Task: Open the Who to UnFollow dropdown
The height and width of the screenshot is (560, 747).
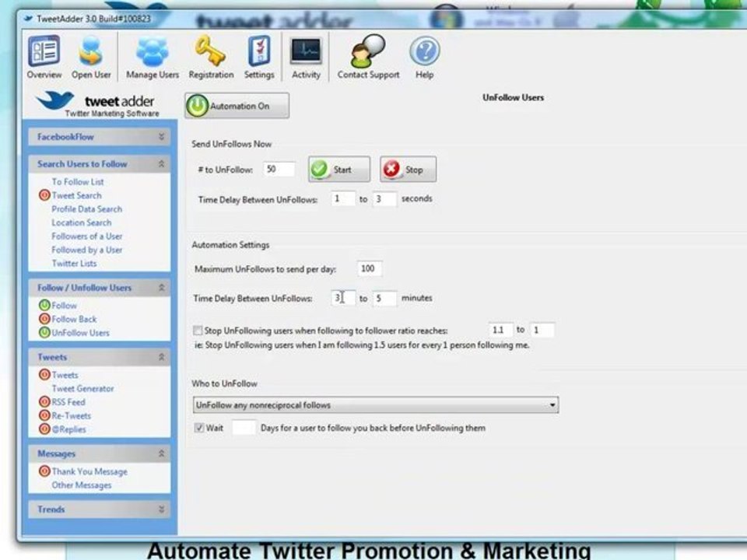Action: [376, 405]
